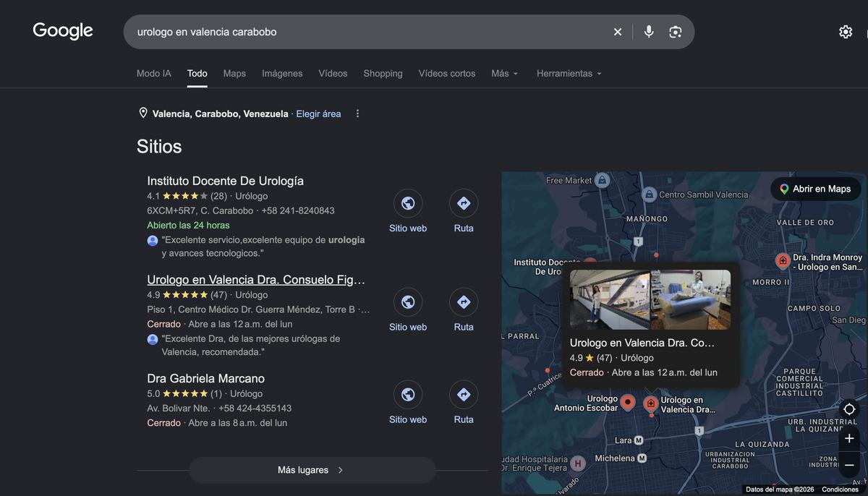Image resolution: width=868 pixels, height=496 pixels.
Task: Open the right photo thumbnail in map card
Action: point(691,299)
